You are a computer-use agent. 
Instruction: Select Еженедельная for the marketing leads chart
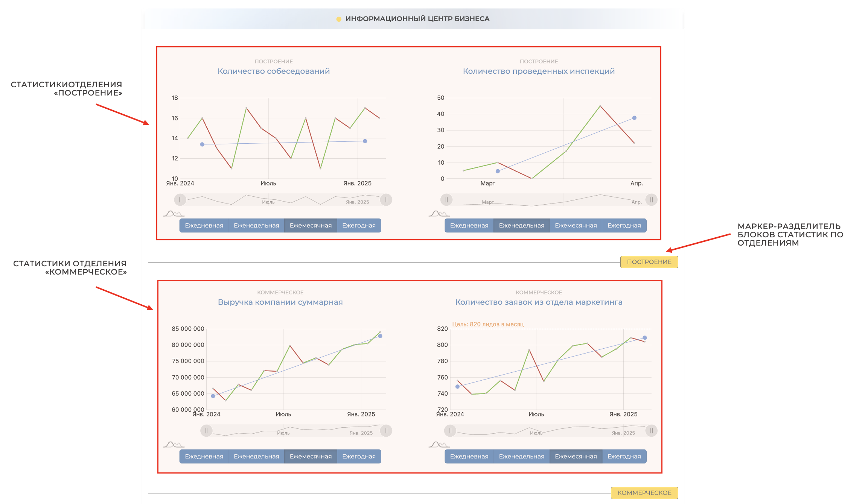click(521, 457)
